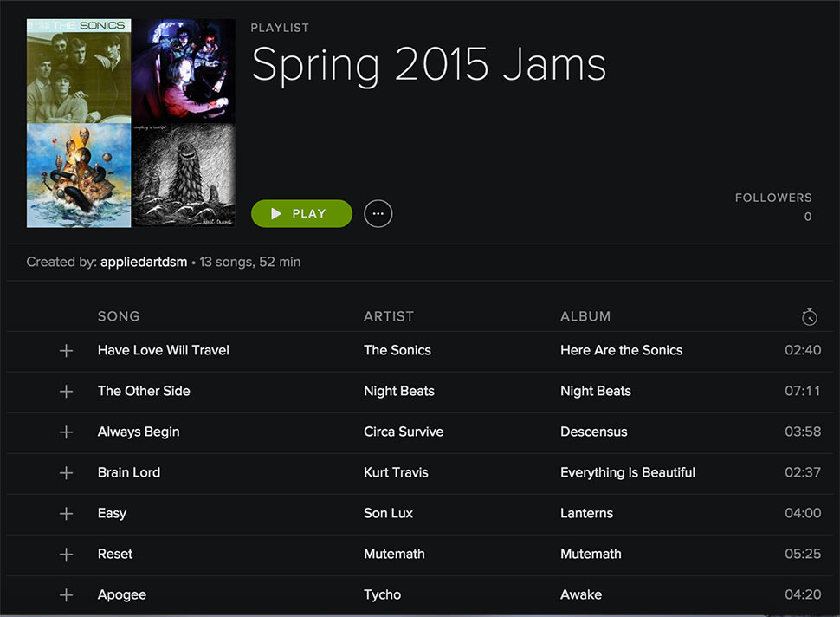
Task: Click the playlist cover art collage
Action: [x=131, y=123]
